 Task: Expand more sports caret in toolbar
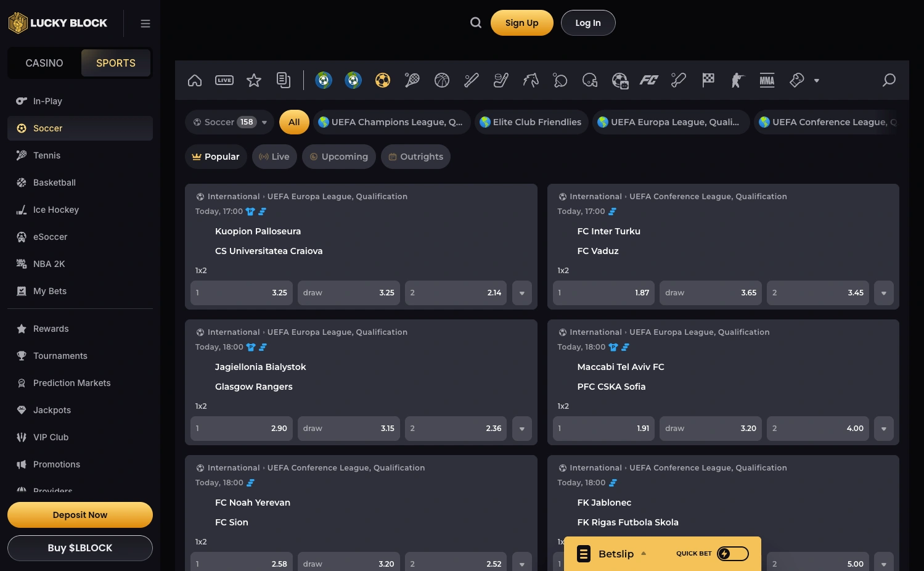(817, 81)
